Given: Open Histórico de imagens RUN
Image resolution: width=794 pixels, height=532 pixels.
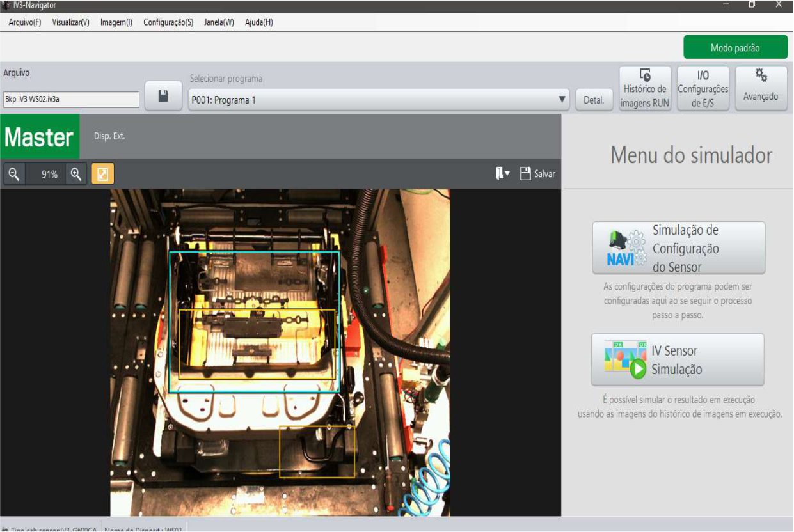Looking at the screenshot, I should [645, 89].
